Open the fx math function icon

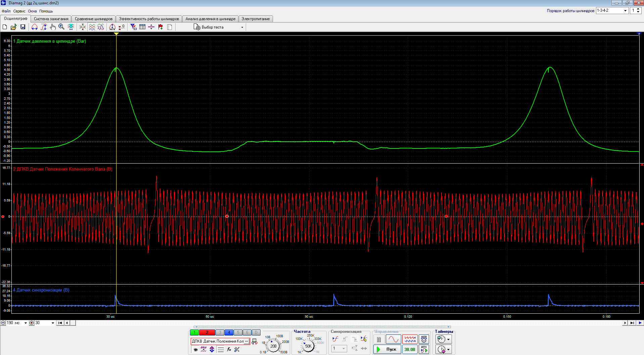[229, 350]
